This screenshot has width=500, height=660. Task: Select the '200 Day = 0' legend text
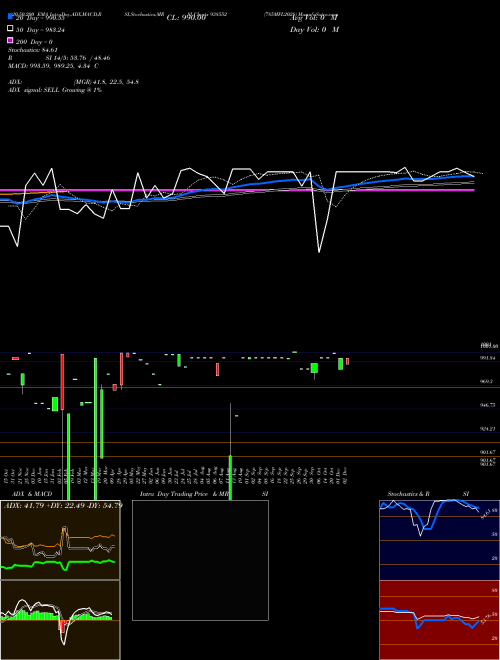pos(35,42)
